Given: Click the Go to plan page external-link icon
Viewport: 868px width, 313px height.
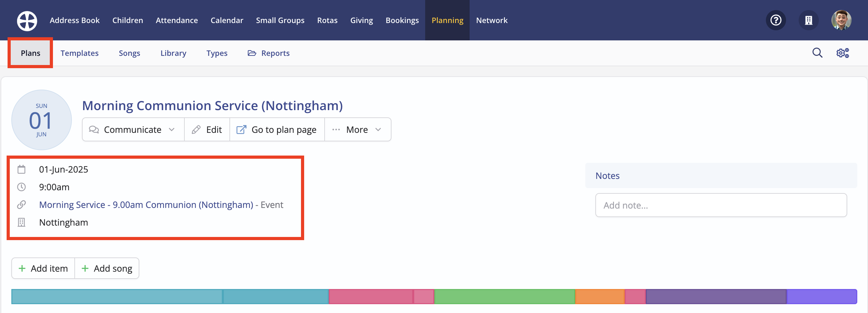Looking at the screenshot, I should point(241,129).
